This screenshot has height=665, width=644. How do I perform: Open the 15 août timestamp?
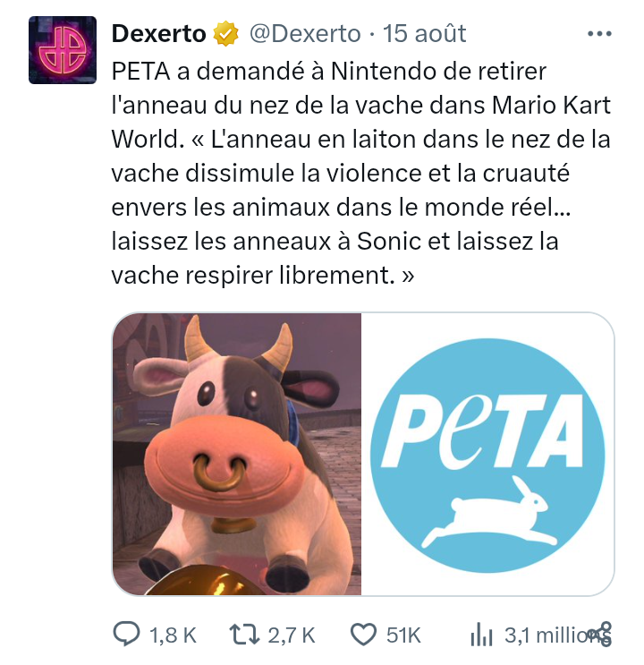[x=424, y=33]
